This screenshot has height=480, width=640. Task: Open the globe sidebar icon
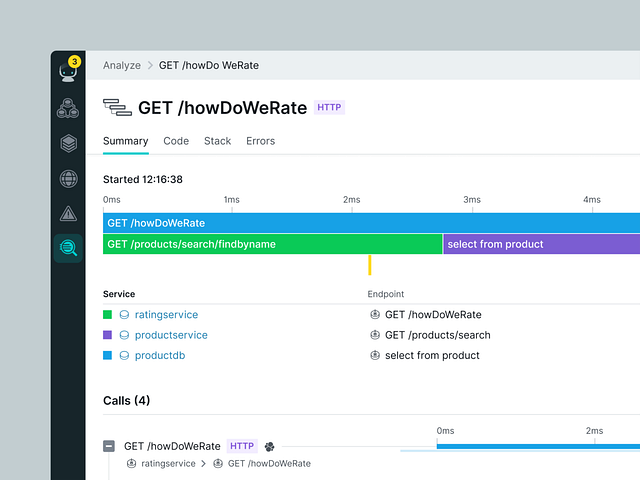(68, 179)
